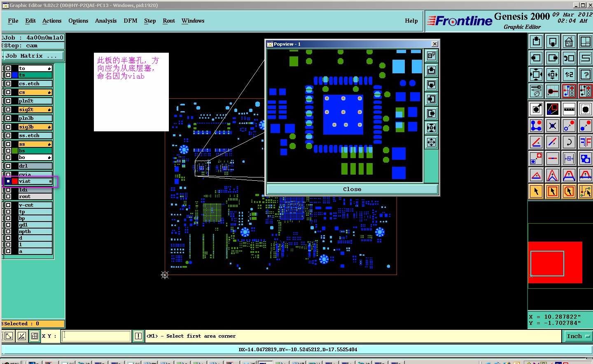Screen dimensions: 593x364
Task: Click Popview pan up icon
Action: (x=431, y=70)
